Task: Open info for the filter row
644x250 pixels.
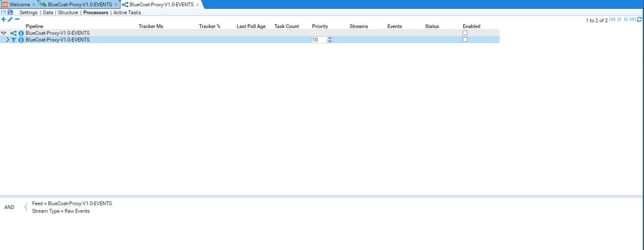Action: 21,40
